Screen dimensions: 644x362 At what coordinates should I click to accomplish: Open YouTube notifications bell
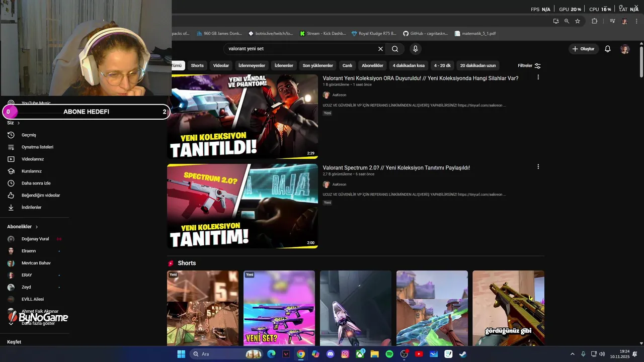click(607, 49)
